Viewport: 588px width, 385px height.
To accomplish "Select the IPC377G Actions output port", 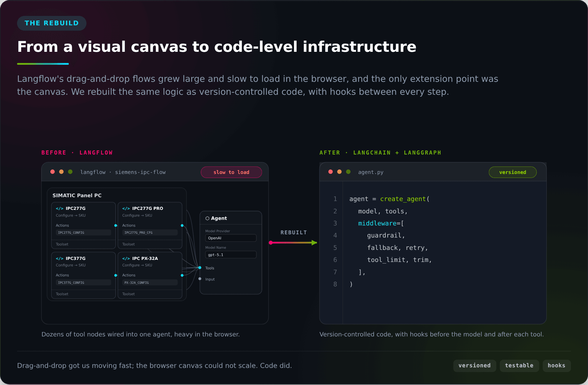I will [x=116, y=276].
